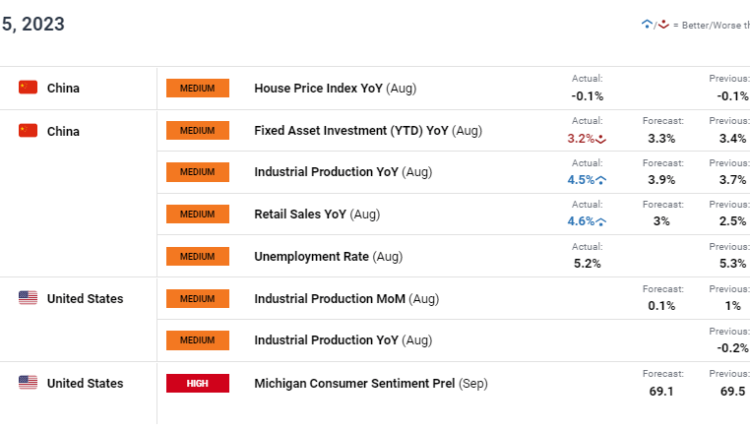Click MEDIUM badge in Unemployment Rate row

pos(197,256)
